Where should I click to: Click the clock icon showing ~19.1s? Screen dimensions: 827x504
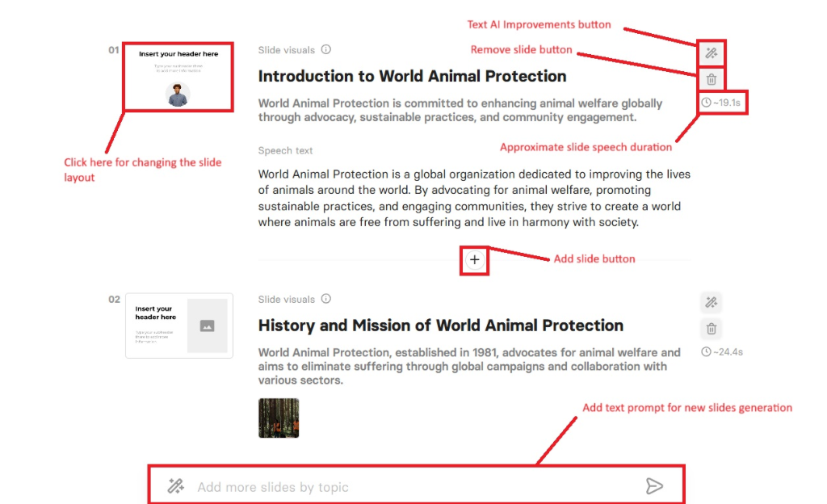tap(706, 103)
